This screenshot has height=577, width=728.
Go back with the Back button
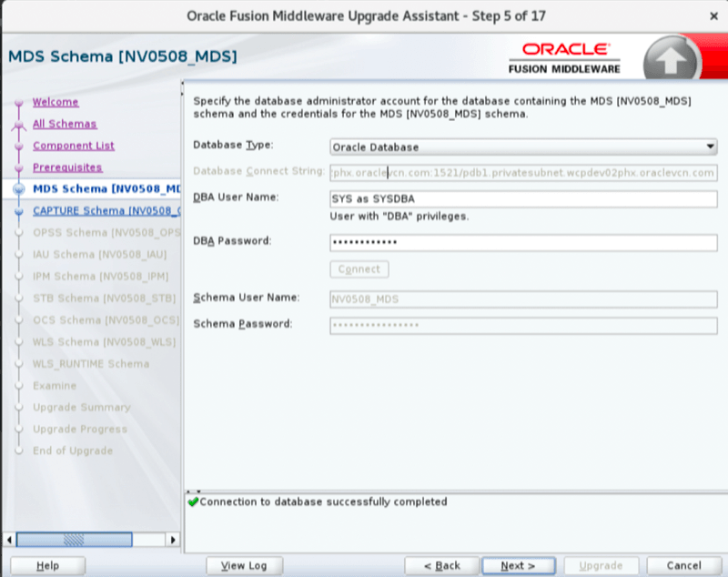coord(441,565)
